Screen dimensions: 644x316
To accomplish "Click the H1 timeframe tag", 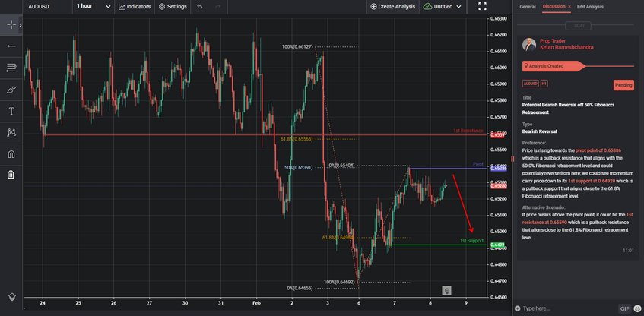I will pyautogui.click(x=544, y=84).
